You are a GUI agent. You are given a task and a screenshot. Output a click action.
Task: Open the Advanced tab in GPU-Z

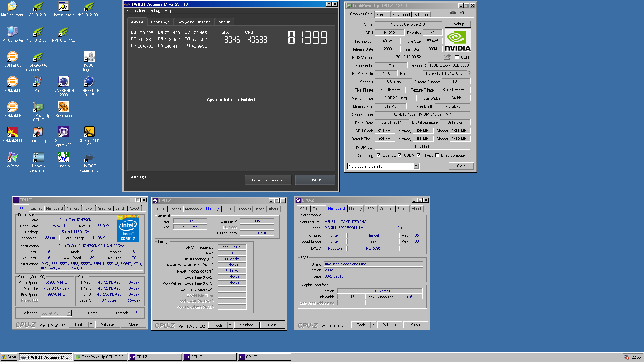401,15
